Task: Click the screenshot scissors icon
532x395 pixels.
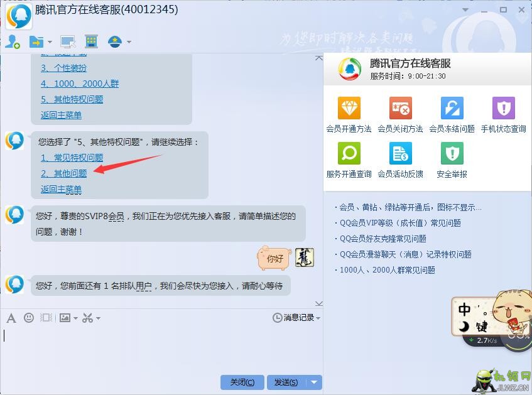Action: coord(87,318)
